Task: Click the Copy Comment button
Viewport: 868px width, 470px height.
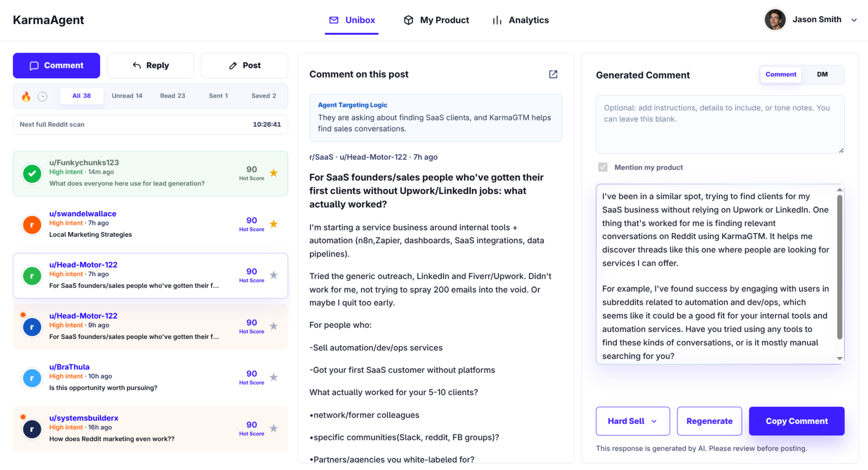Action: [x=797, y=421]
